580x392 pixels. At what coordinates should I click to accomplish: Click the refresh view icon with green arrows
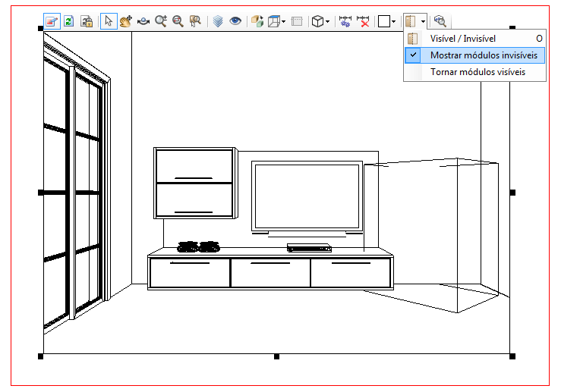coord(69,21)
